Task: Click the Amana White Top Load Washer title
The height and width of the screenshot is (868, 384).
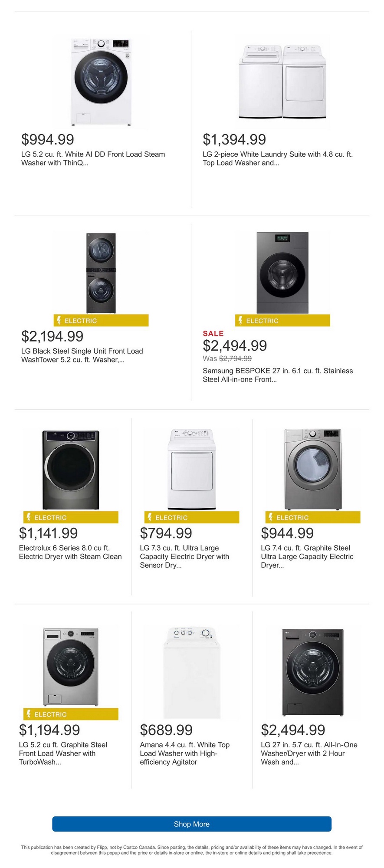Action: tap(184, 753)
